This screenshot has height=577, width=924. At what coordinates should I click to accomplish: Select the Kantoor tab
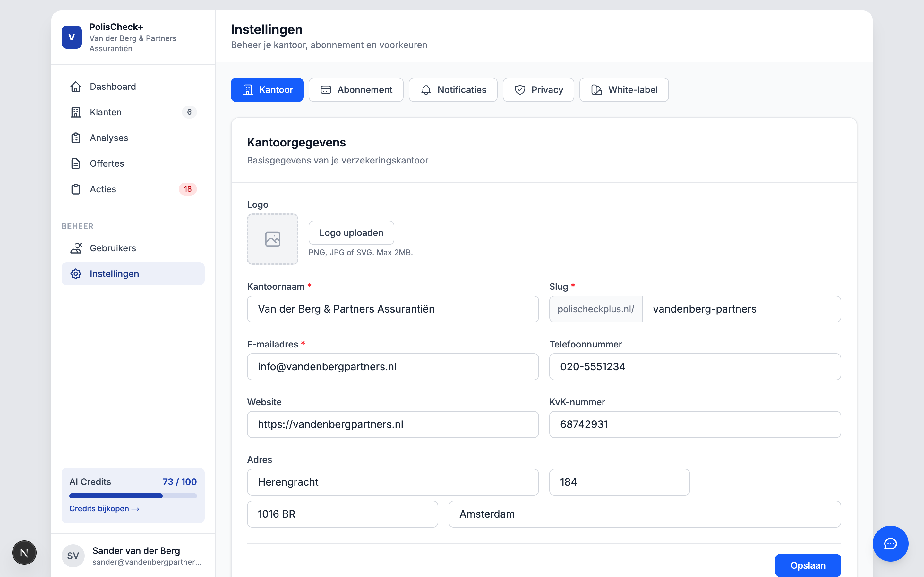(267, 90)
